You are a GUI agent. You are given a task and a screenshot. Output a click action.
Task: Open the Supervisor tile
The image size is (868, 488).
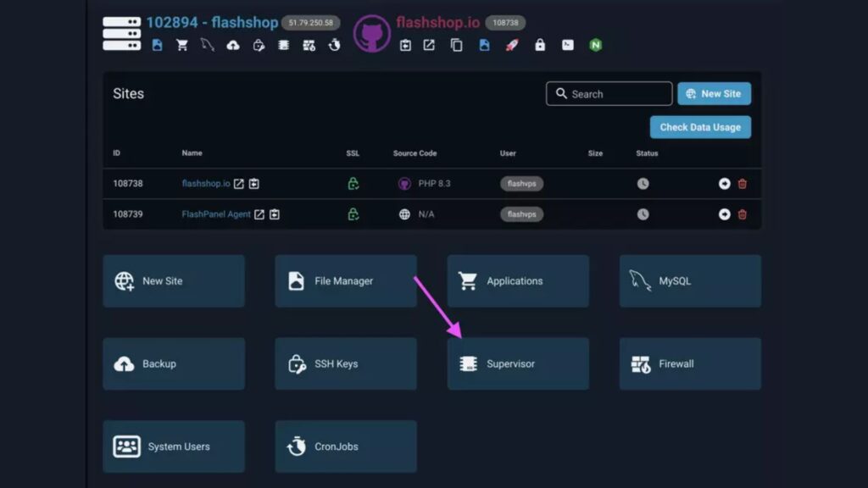518,363
